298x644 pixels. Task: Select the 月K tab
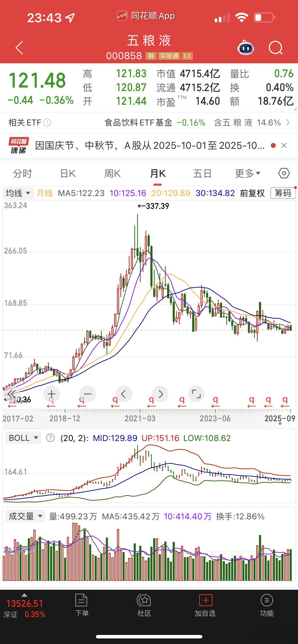point(158,173)
